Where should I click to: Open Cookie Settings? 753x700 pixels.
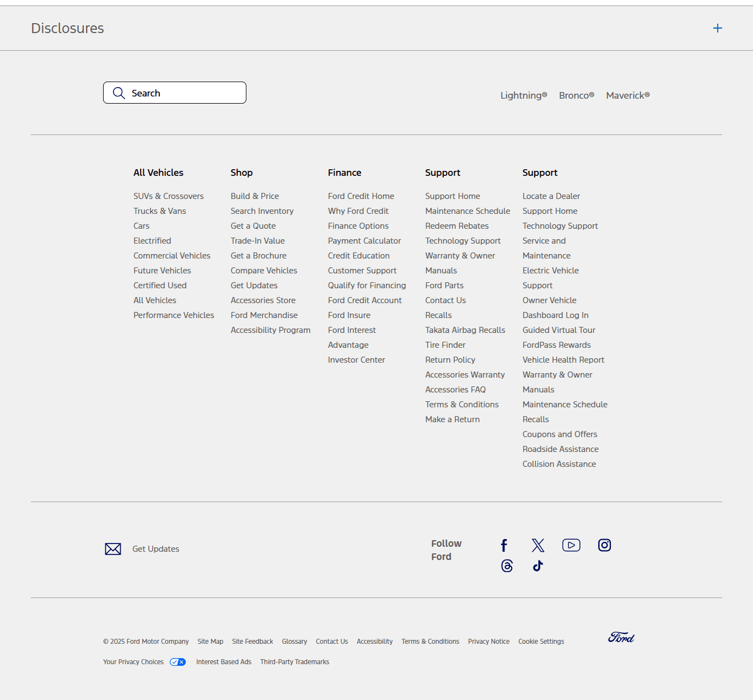[x=541, y=642]
